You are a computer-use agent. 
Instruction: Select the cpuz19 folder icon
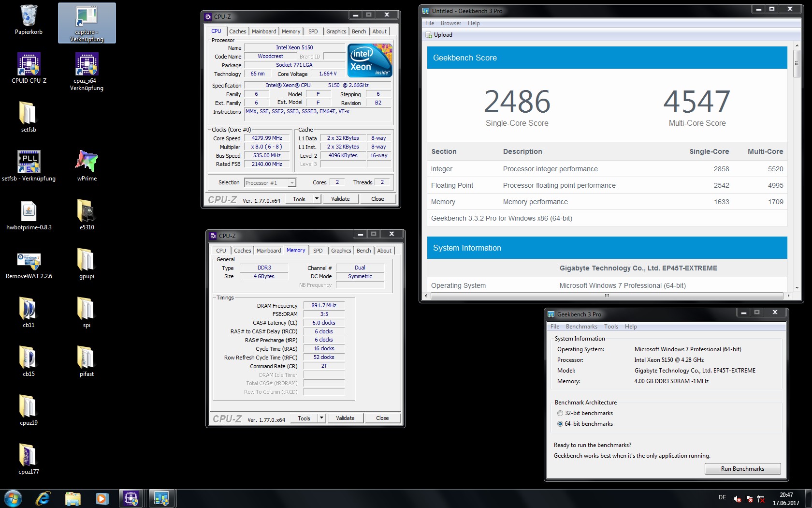click(x=29, y=411)
